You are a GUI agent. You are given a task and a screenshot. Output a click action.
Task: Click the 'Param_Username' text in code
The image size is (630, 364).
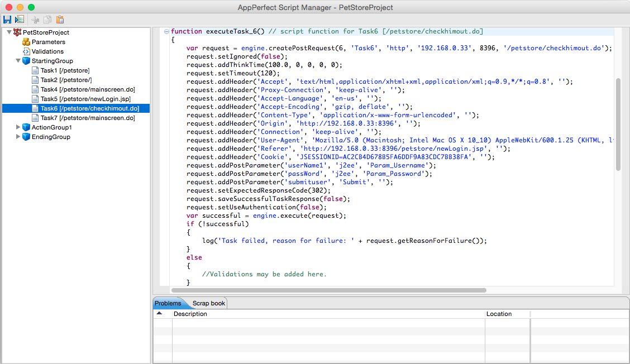[397, 165]
